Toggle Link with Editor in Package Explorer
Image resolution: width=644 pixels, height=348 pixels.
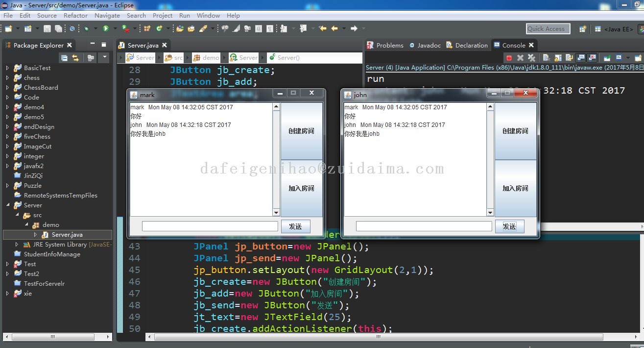(x=75, y=58)
